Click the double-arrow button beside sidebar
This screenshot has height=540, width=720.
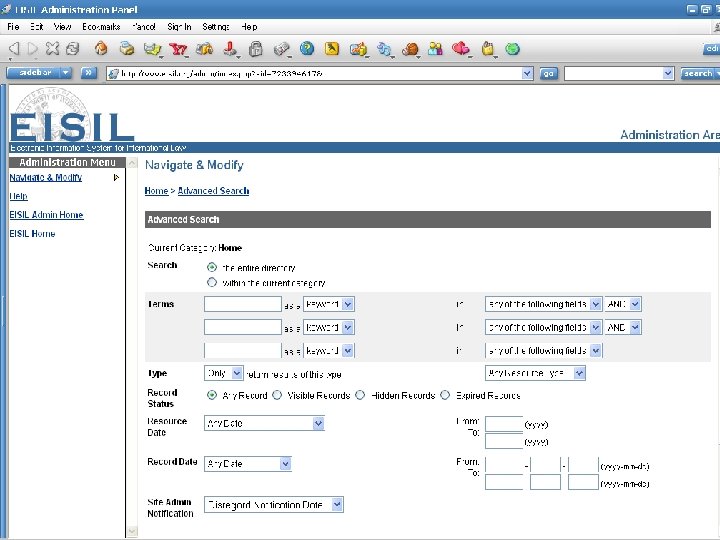tap(88, 73)
